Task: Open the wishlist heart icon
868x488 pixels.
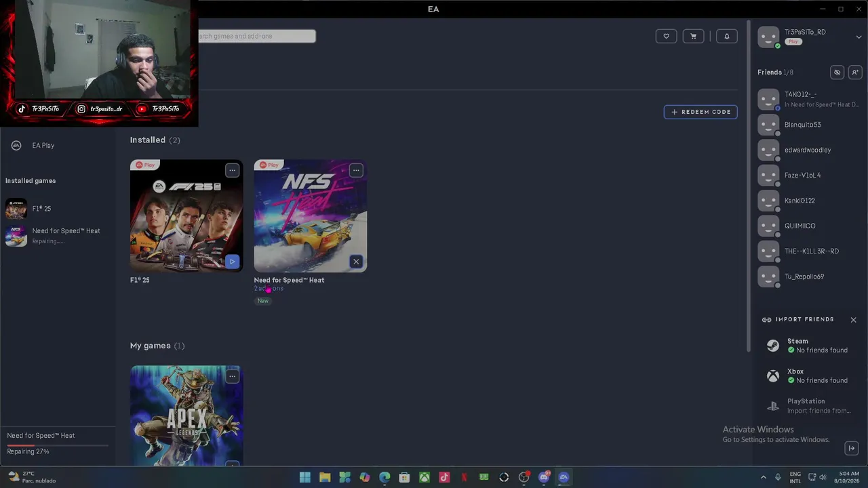Action: [x=666, y=36]
